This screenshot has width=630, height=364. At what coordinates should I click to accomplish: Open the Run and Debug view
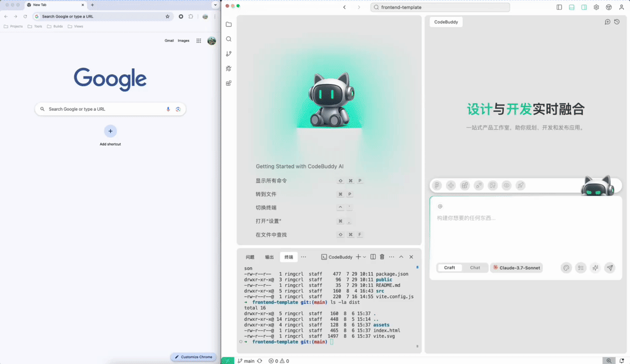coord(229,68)
